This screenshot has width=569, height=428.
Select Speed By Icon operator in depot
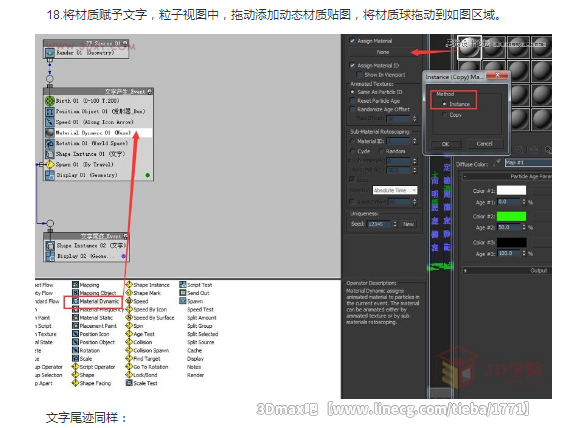coord(147,310)
